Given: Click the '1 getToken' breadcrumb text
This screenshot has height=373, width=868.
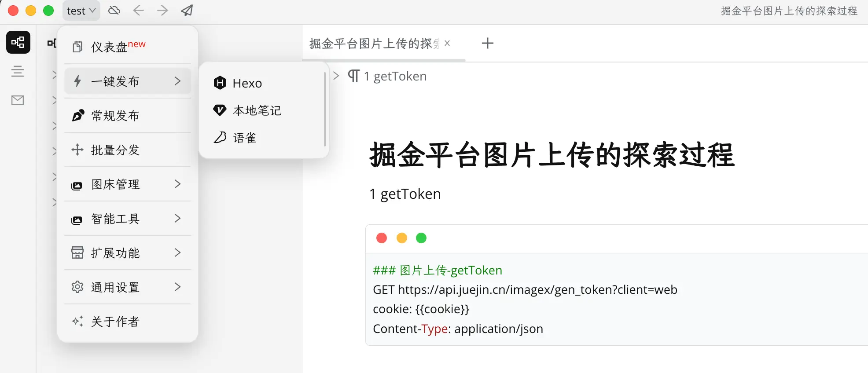Looking at the screenshot, I should [395, 76].
